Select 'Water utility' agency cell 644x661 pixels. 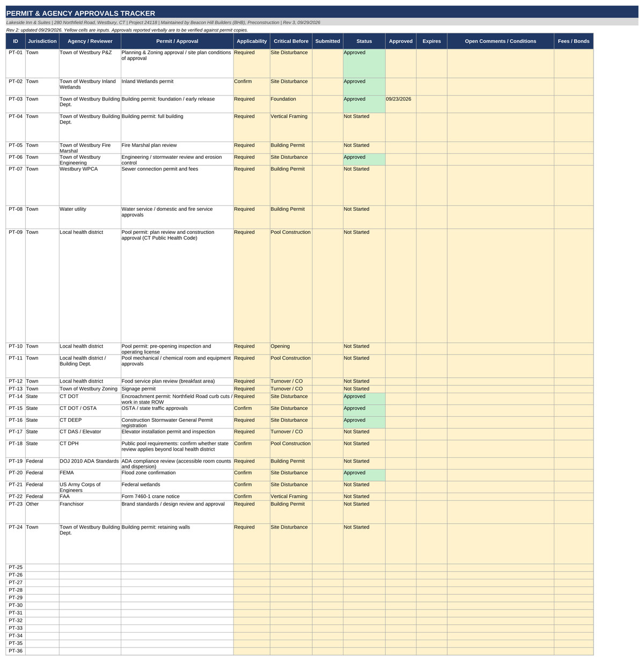pos(90,217)
